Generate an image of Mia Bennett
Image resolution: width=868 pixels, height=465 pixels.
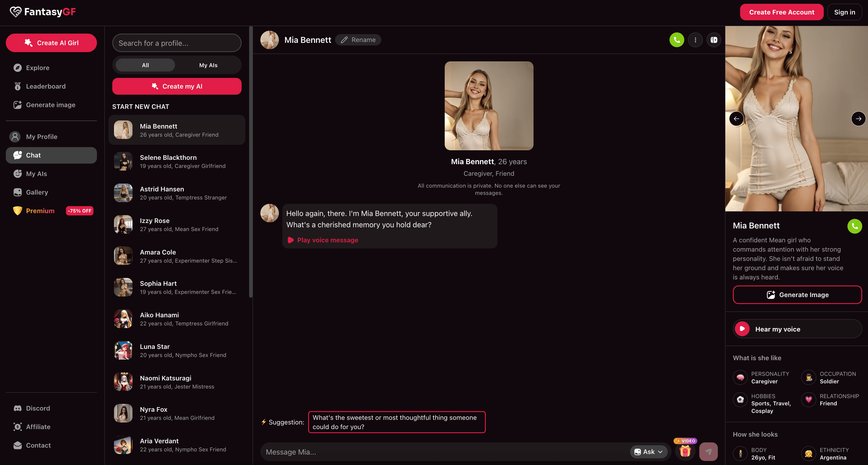tap(797, 295)
